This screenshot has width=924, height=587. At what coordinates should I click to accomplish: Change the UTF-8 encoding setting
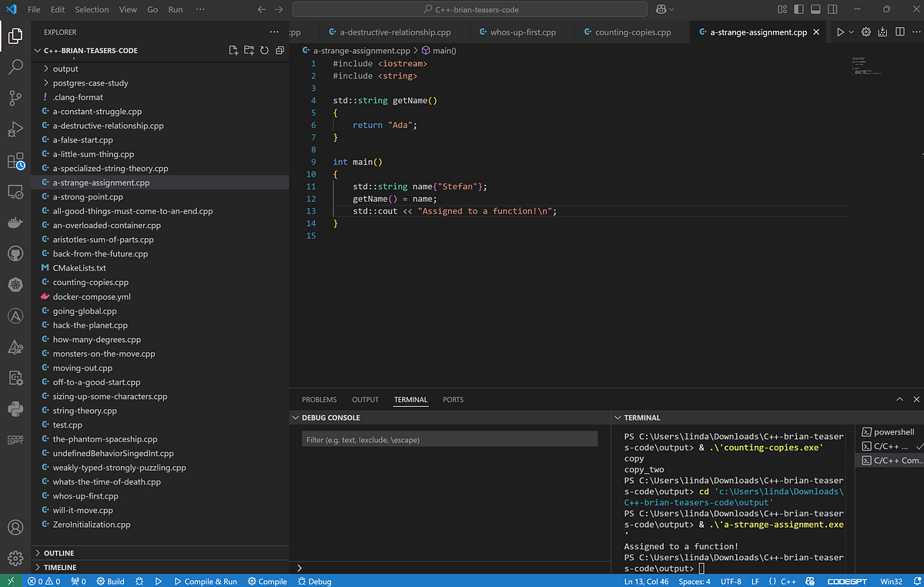coord(731,581)
